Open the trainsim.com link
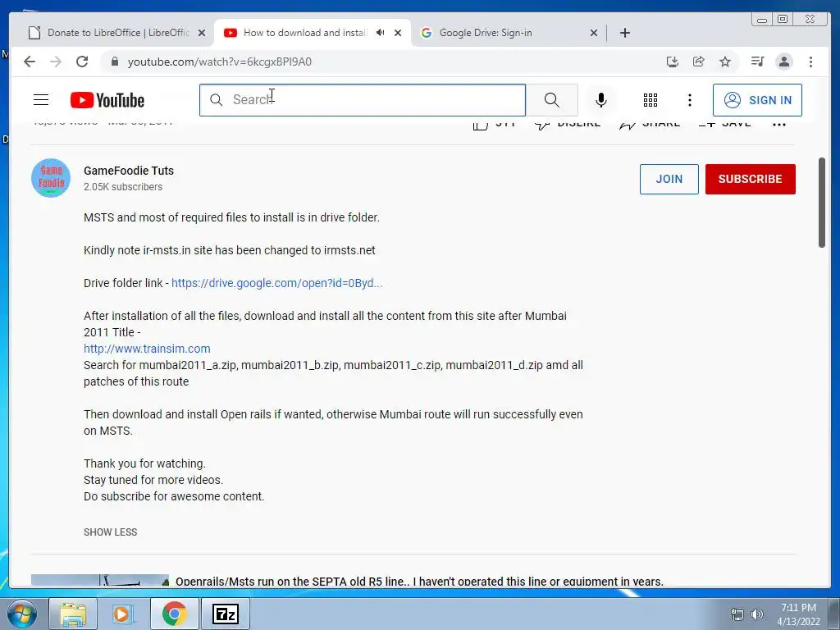This screenshot has height=630, width=840. pyautogui.click(x=147, y=348)
